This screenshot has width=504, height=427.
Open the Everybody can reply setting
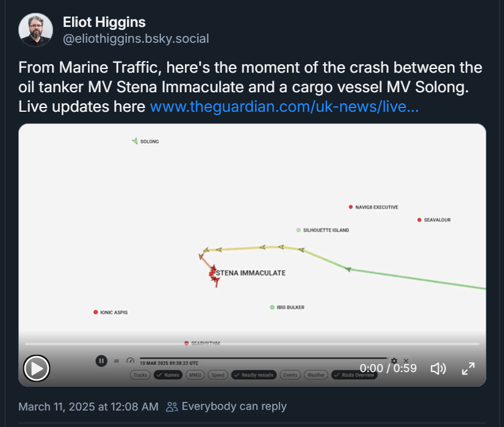[x=226, y=406]
